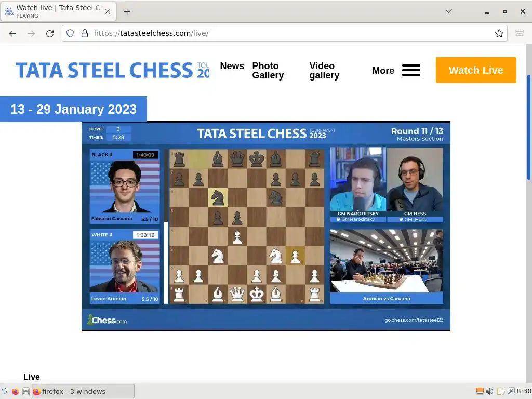Close the Watch live tab
The image size is (532, 399).
point(107,11)
